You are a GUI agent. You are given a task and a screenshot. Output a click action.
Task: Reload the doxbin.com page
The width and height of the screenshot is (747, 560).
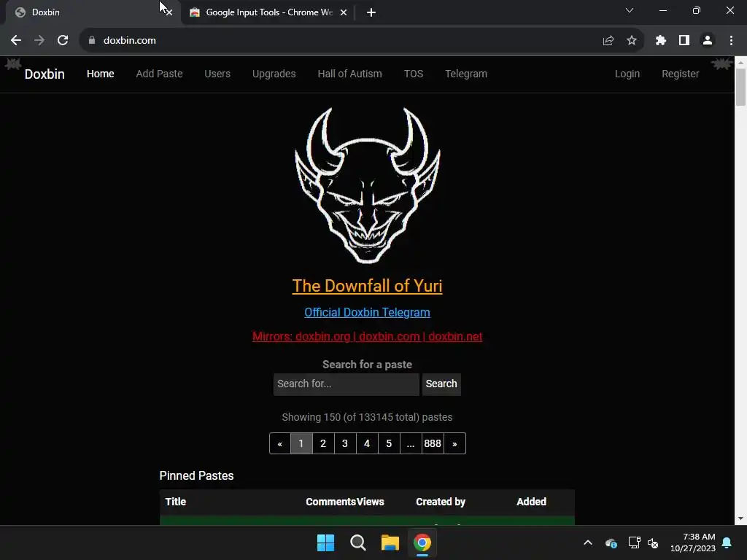point(63,41)
